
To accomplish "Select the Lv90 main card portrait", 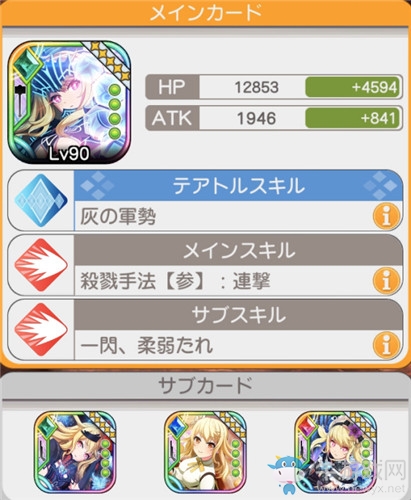I will click(x=69, y=102).
